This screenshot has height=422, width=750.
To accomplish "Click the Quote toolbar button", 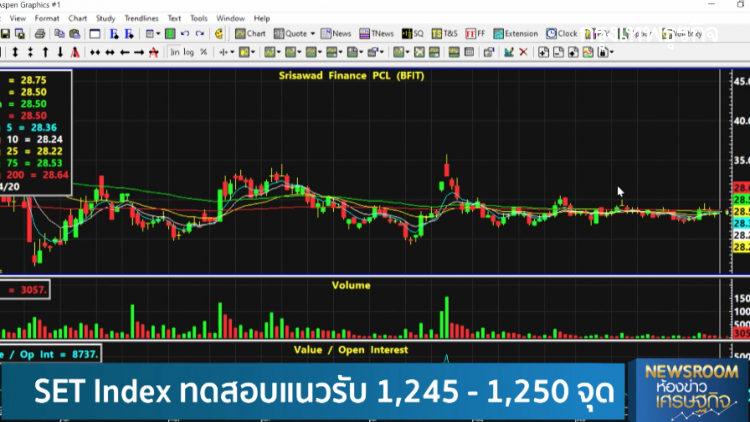I will [x=291, y=34].
